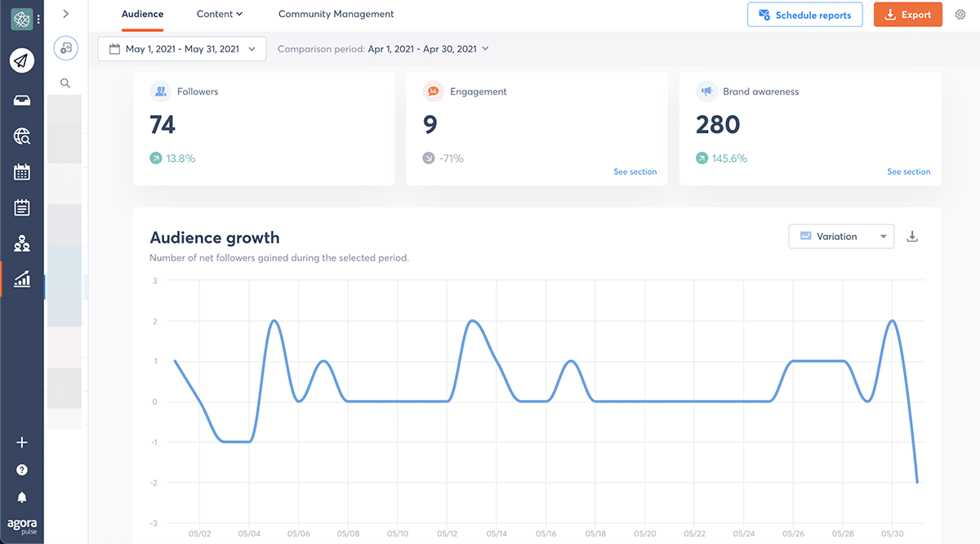
Task: Click the settings gear icon
Action: 960,15
